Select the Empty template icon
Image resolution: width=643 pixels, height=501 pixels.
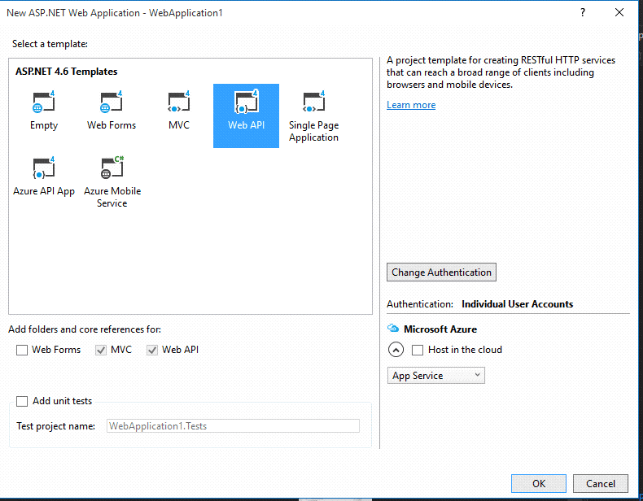click(x=43, y=104)
